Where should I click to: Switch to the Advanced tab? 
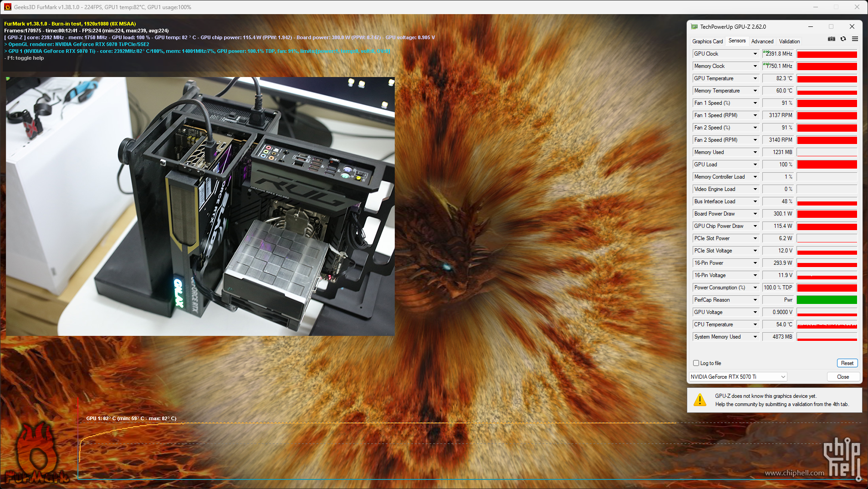pyautogui.click(x=762, y=41)
